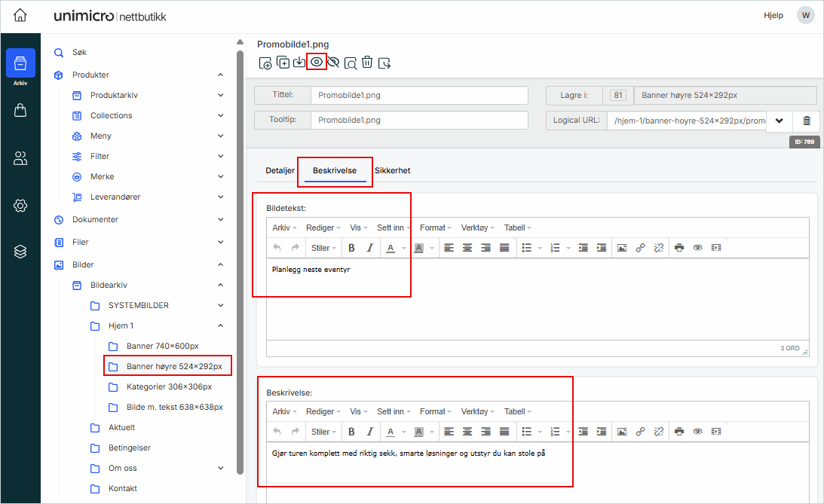Click the crossed-out eye icon to hide the image
Screen dimensions: 824x504
pyautogui.click(x=333, y=63)
